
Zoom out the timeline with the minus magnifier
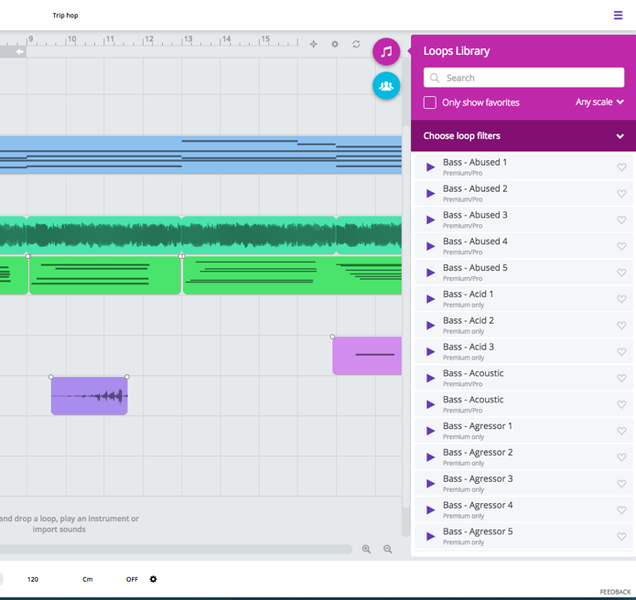pyautogui.click(x=388, y=549)
